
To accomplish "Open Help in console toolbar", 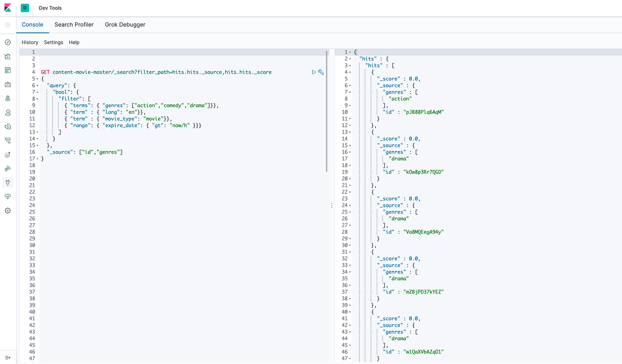I will click(x=74, y=42).
